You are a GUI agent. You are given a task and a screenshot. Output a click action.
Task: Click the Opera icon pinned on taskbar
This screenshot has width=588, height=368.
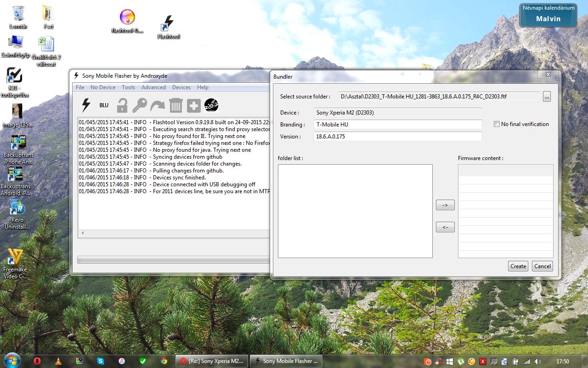click(x=37, y=361)
